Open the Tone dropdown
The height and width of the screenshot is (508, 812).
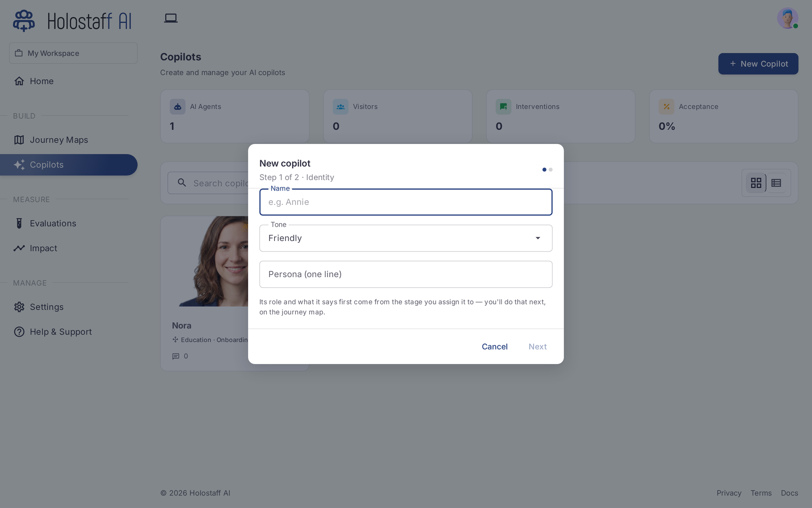[x=406, y=238]
